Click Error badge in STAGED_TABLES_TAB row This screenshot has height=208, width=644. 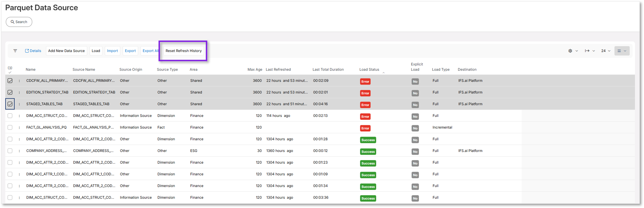(365, 105)
